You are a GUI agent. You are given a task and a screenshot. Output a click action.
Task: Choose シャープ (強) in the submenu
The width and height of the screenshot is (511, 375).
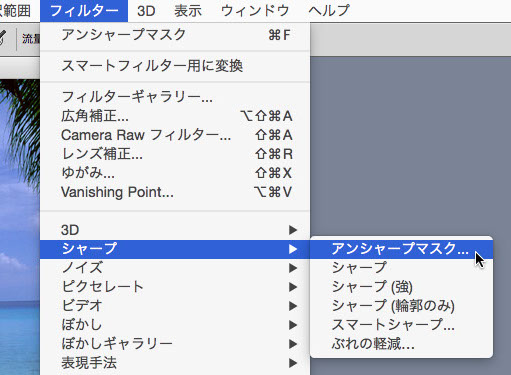401,287
